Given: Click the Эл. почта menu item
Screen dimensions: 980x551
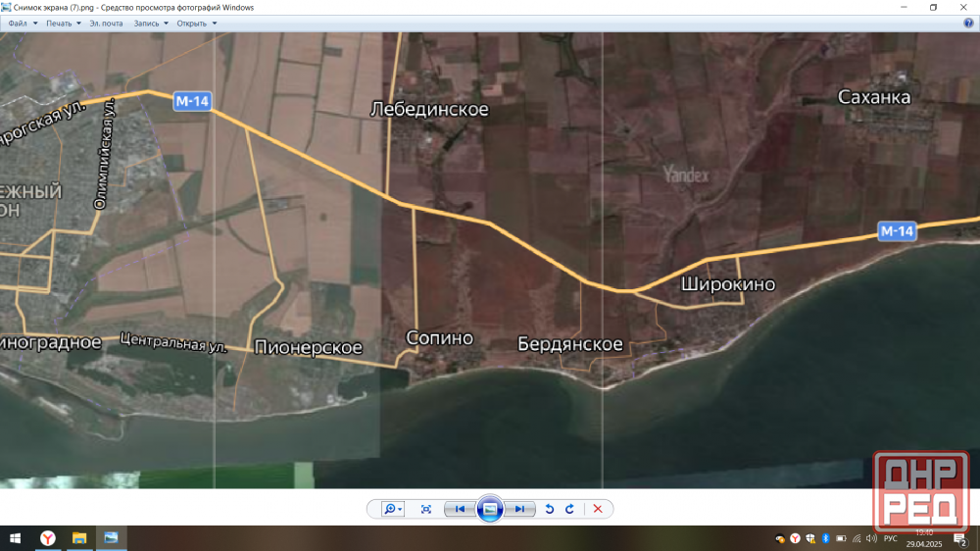Looking at the screenshot, I should point(106,24).
